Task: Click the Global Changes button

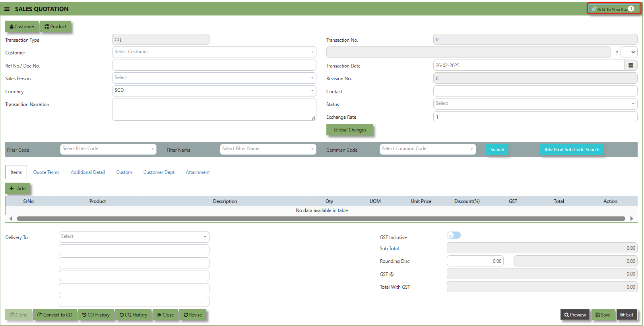Action: 349,130
